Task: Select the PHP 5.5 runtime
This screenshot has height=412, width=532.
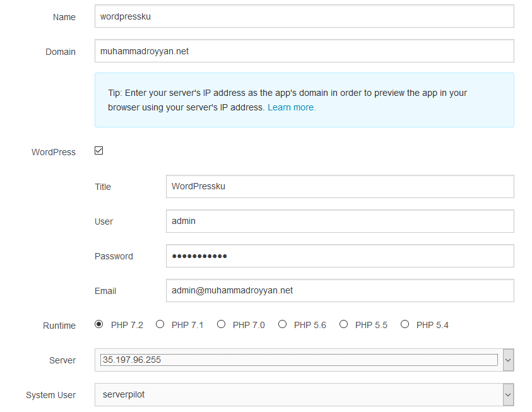Action: click(x=343, y=324)
